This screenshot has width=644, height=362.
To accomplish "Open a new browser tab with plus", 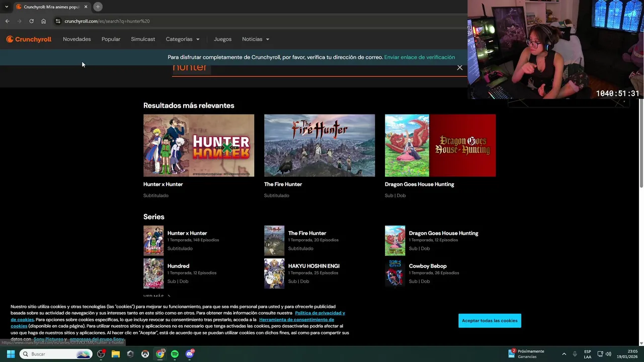I will [98, 7].
